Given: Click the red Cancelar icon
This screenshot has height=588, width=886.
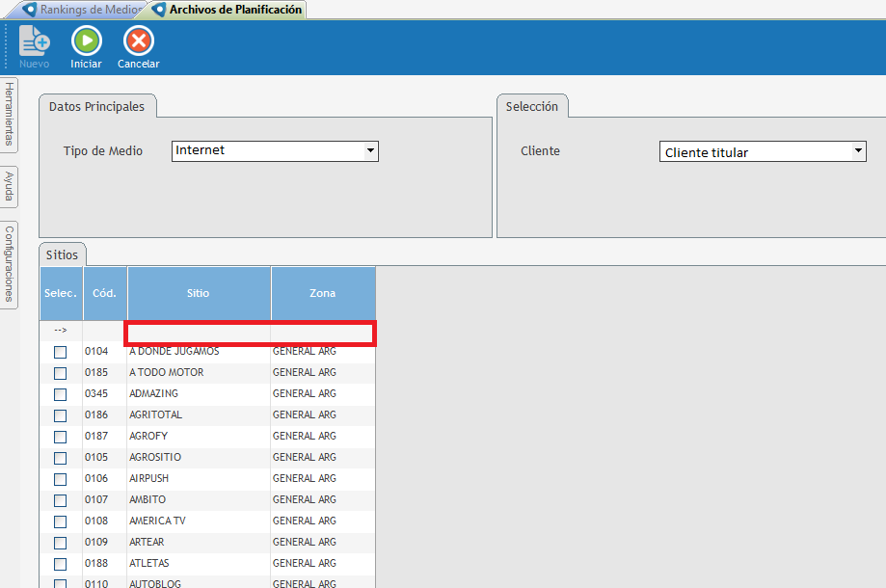Looking at the screenshot, I should 139,40.
